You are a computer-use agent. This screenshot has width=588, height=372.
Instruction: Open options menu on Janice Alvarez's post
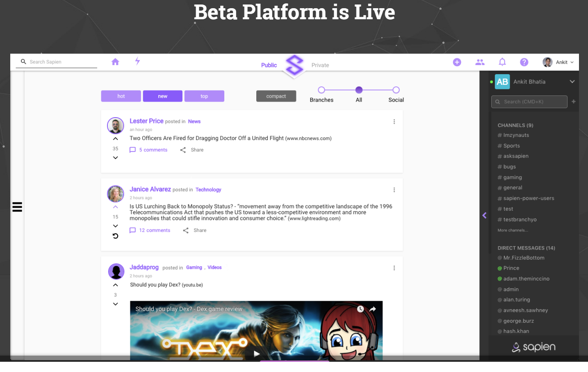tap(394, 190)
